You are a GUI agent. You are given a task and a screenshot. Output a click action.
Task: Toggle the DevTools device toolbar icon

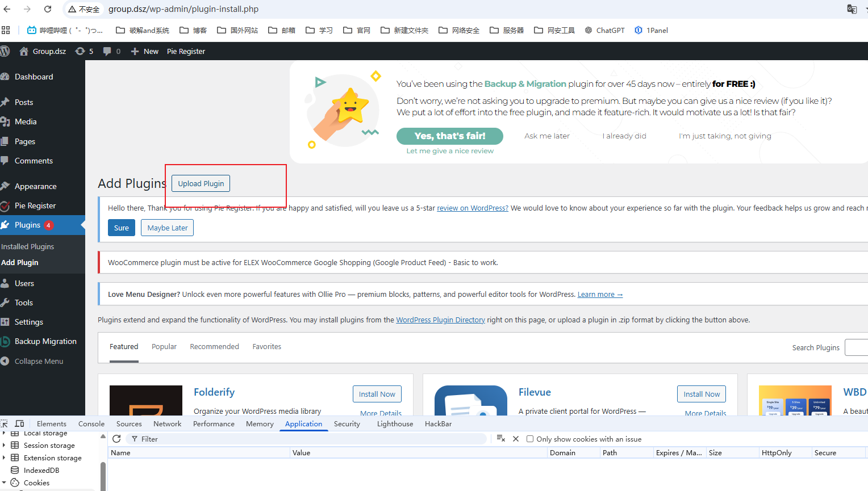pyautogui.click(x=19, y=423)
